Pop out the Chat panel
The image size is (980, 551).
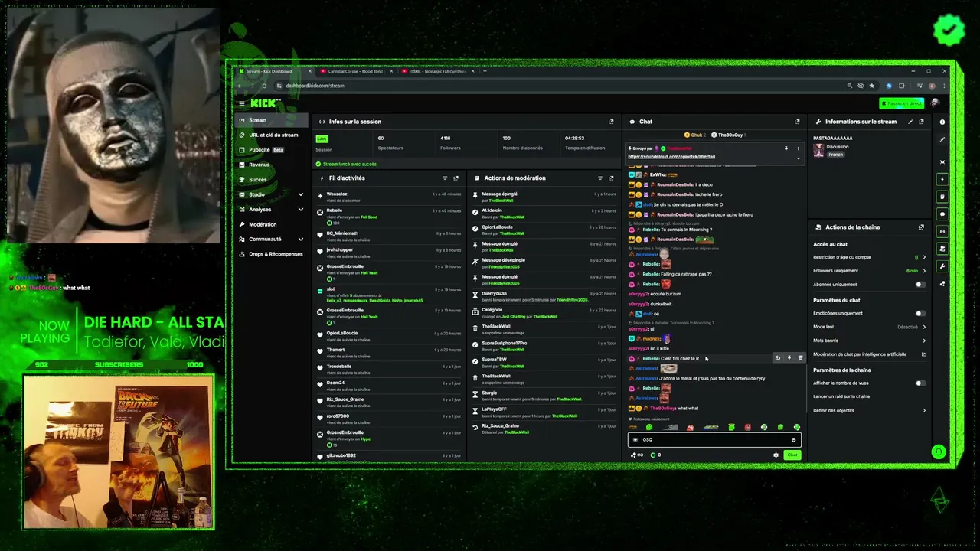point(797,122)
